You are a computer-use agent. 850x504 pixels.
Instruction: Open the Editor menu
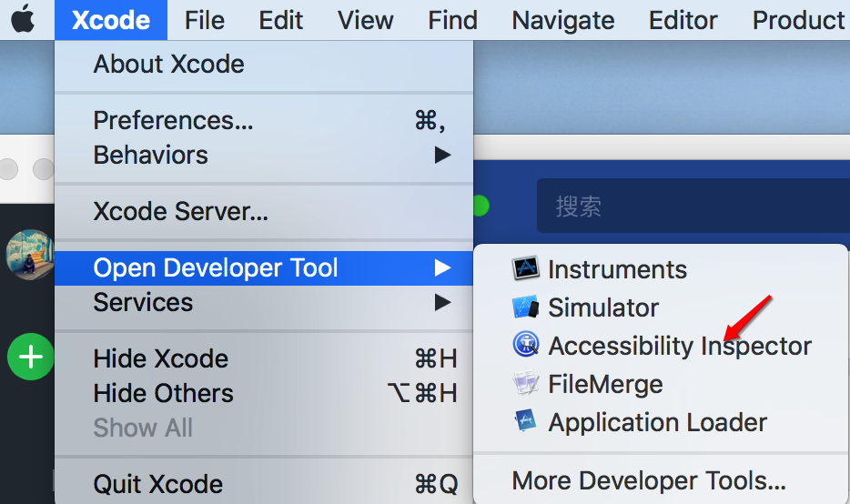[683, 20]
